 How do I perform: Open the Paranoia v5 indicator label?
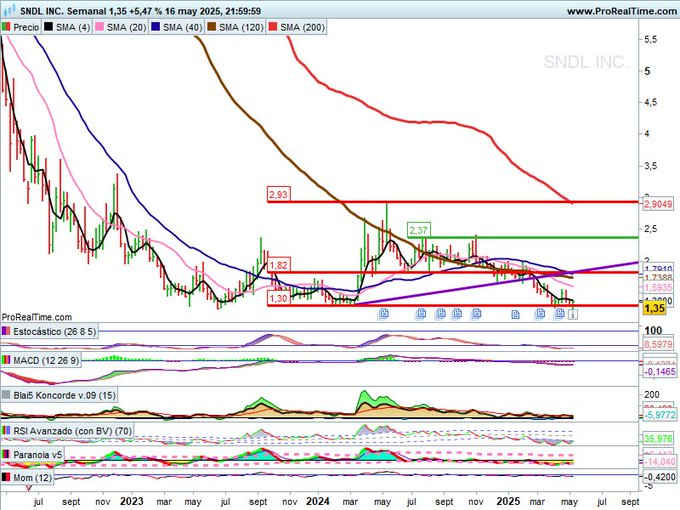(x=38, y=455)
